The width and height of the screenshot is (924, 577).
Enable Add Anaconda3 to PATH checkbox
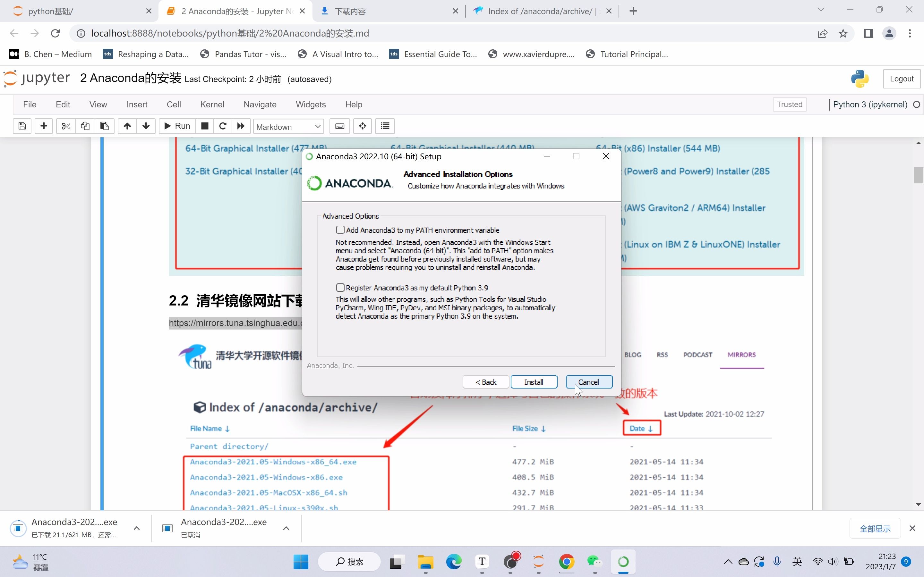[x=340, y=230]
